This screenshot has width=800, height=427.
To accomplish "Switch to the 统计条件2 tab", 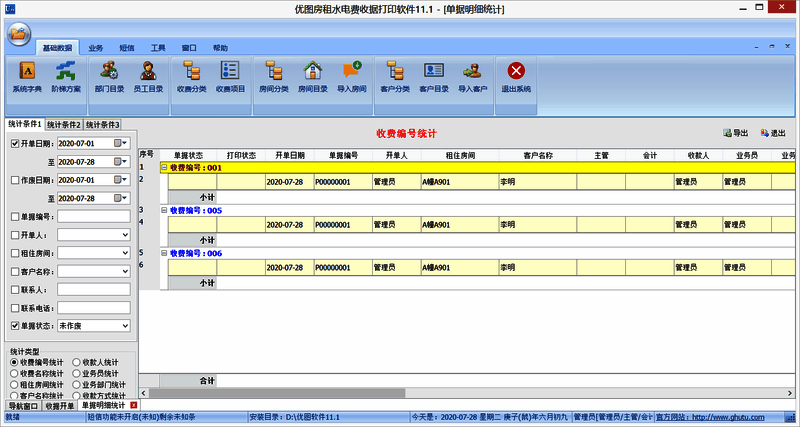I will tap(63, 125).
